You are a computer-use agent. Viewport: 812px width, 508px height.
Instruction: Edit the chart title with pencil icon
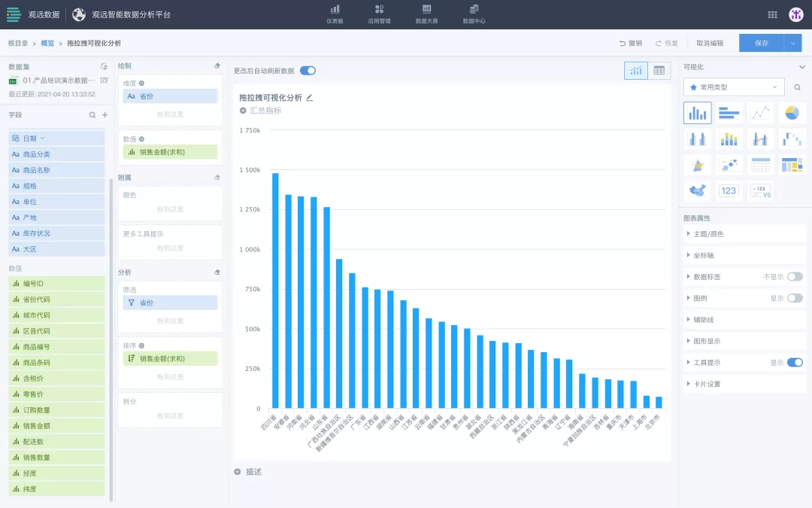[309, 98]
